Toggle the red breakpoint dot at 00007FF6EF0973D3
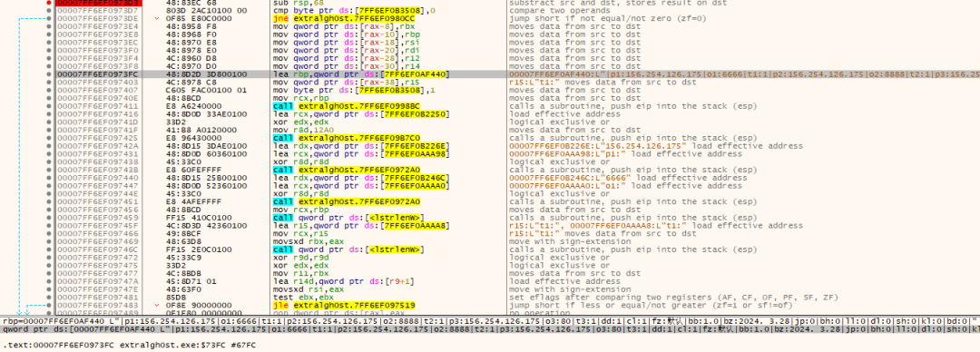The height and width of the screenshot is (352, 980). pos(49,3)
